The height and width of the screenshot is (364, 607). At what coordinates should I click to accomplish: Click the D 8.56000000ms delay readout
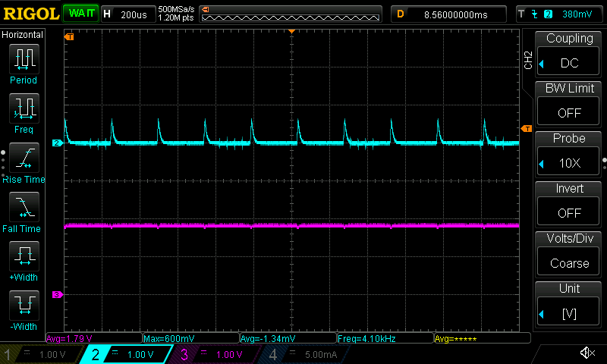pos(448,14)
